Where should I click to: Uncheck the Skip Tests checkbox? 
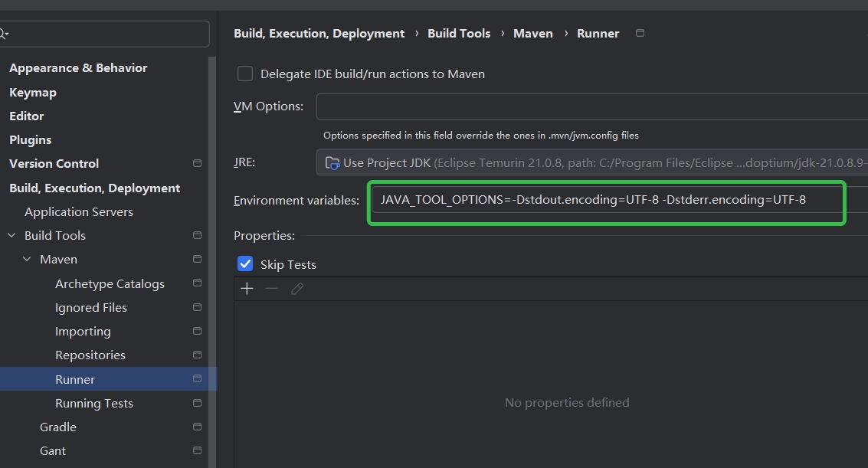(x=245, y=264)
